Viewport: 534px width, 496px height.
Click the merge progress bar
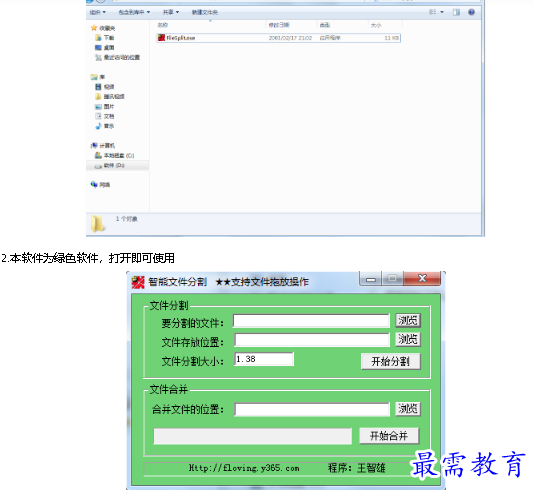pyautogui.click(x=253, y=436)
